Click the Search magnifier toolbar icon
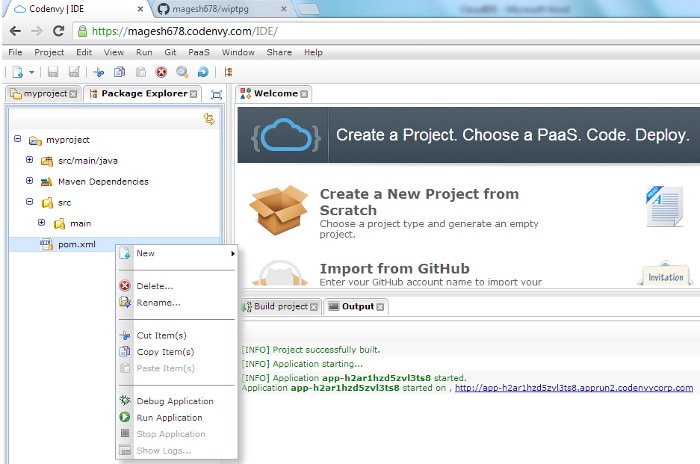 [x=182, y=72]
